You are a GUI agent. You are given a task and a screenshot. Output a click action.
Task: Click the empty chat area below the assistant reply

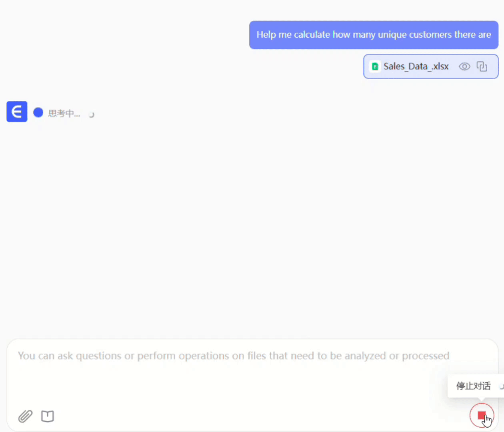coord(252,224)
